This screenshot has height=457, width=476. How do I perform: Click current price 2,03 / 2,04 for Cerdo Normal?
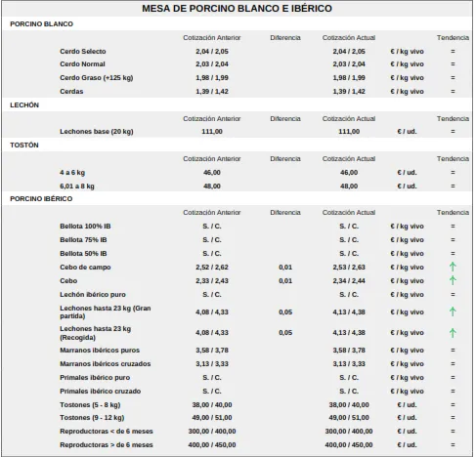pyautogui.click(x=349, y=64)
